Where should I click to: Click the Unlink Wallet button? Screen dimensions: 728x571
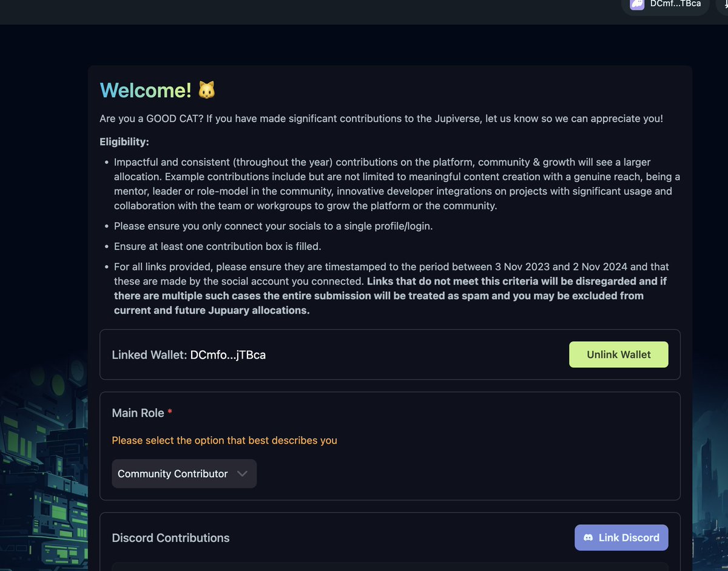coord(618,354)
